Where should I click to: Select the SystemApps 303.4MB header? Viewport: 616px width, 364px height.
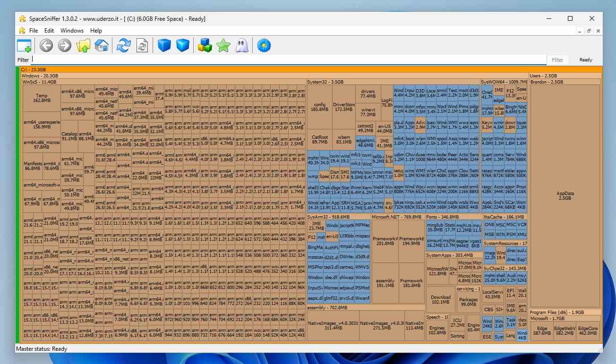pos(454,255)
